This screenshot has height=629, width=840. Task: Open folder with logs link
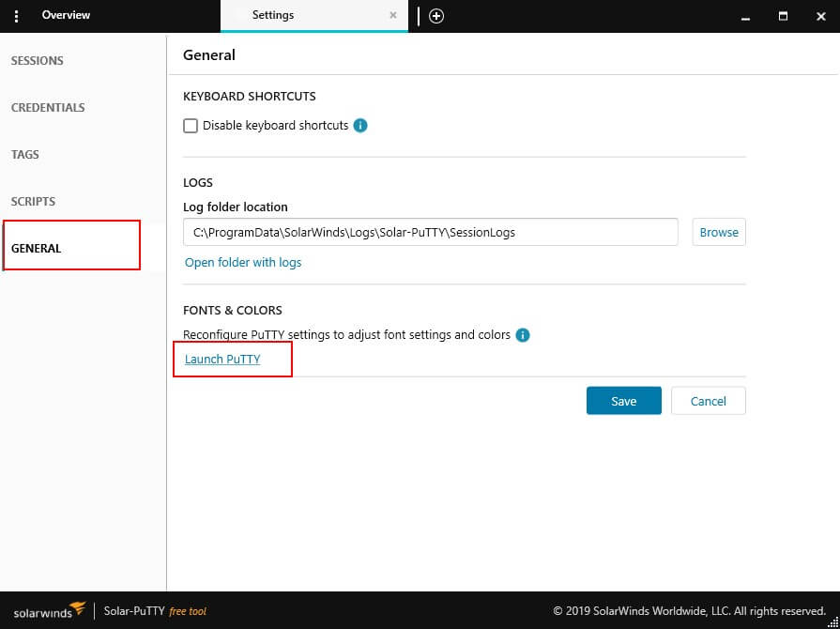243,263
